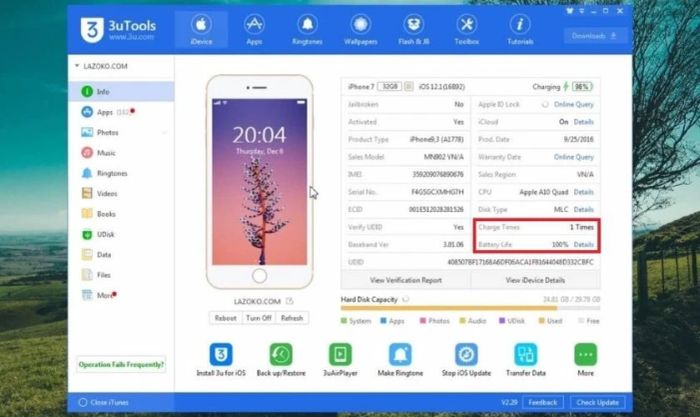Open Photos in the sidebar
700x417 pixels.
pyautogui.click(x=121, y=133)
